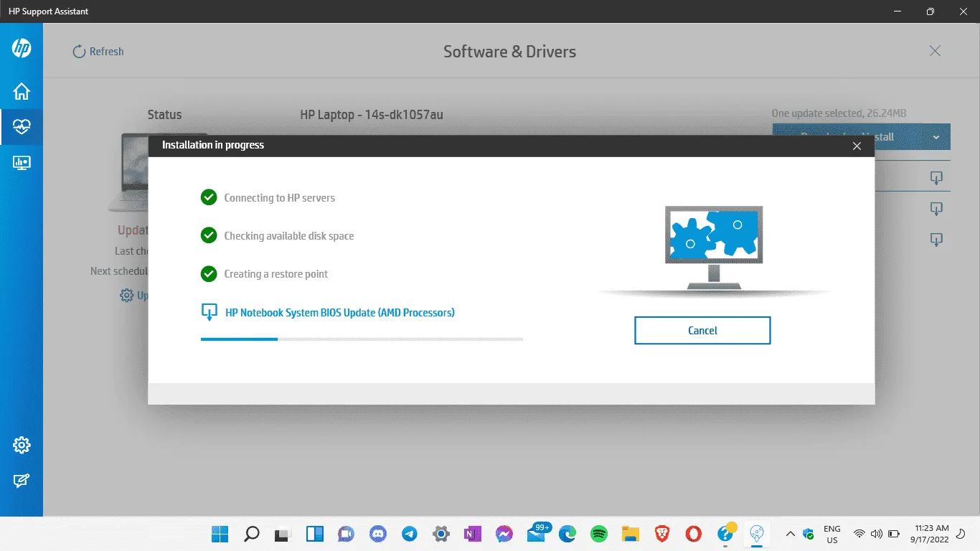Viewport: 980px width, 551px height.
Task: Click the Software & Drivers heading
Action: (509, 52)
